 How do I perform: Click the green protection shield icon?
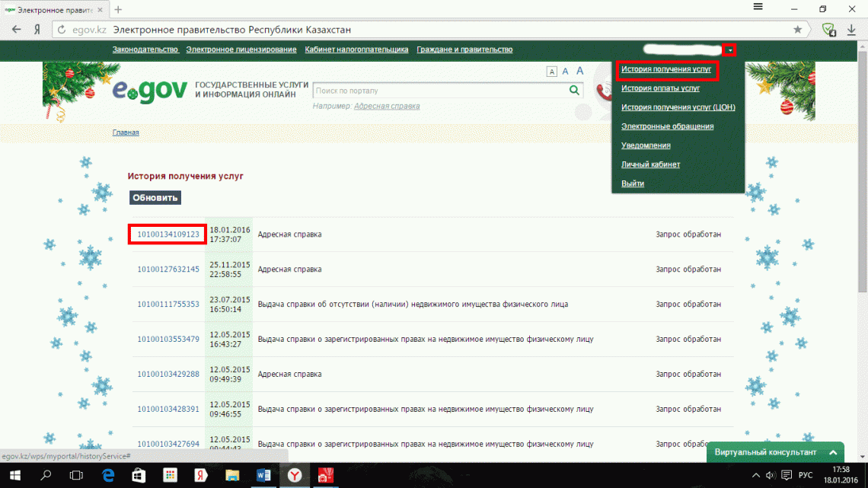click(x=828, y=30)
